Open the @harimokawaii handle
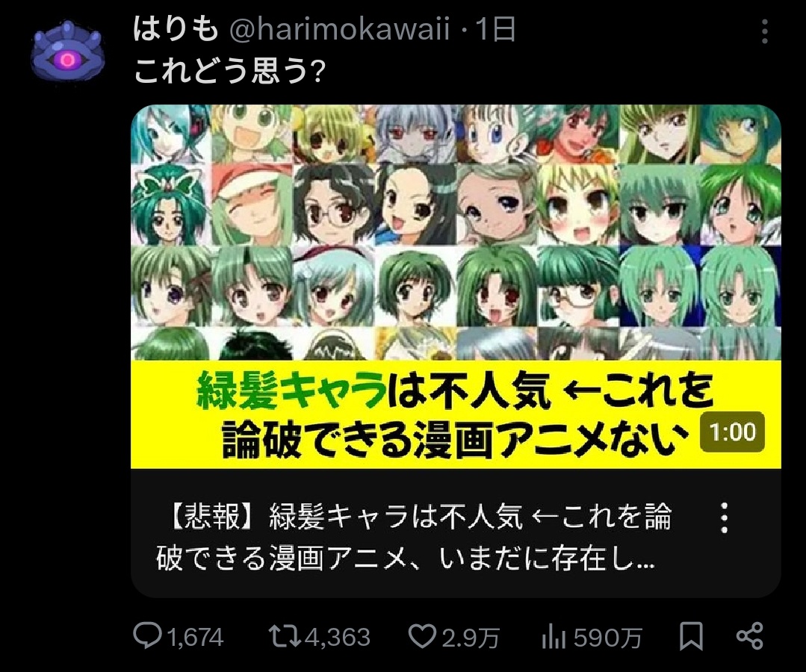This screenshot has height=672, width=806. pyautogui.click(x=339, y=28)
